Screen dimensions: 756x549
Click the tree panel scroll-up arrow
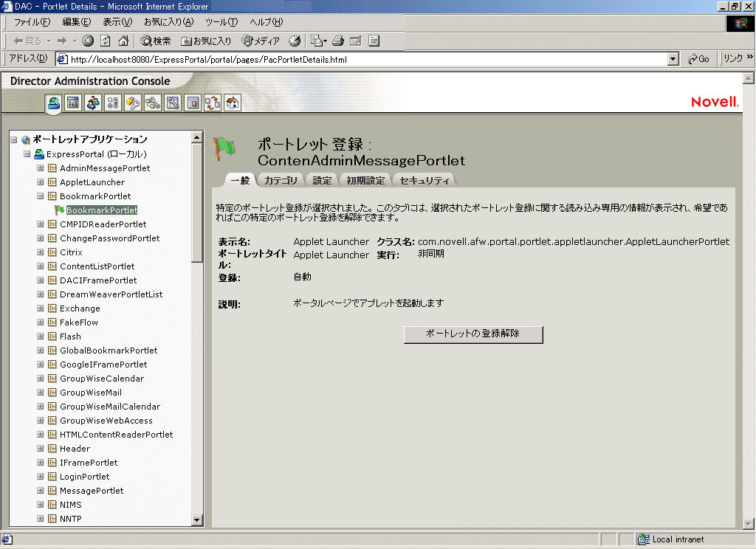[196, 137]
